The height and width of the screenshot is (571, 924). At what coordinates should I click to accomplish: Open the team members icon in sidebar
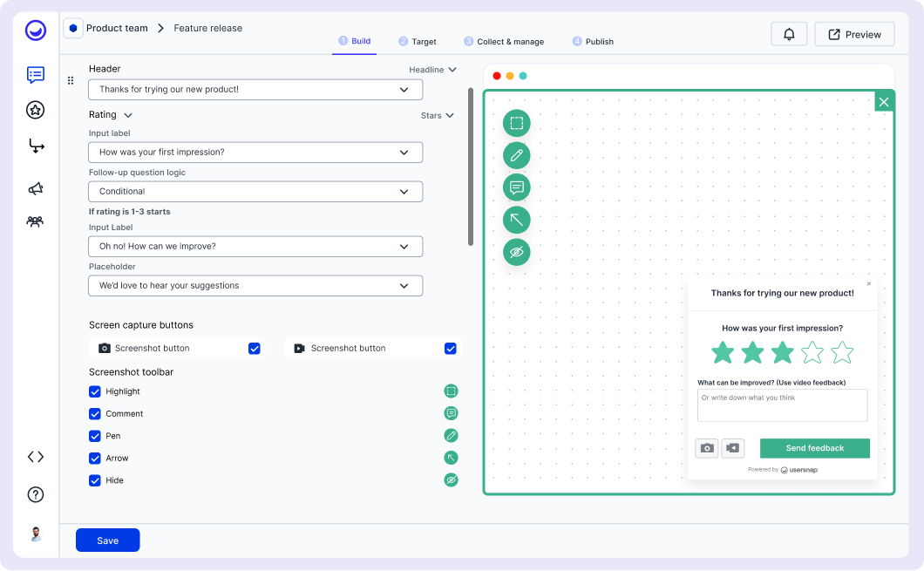[x=36, y=221]
